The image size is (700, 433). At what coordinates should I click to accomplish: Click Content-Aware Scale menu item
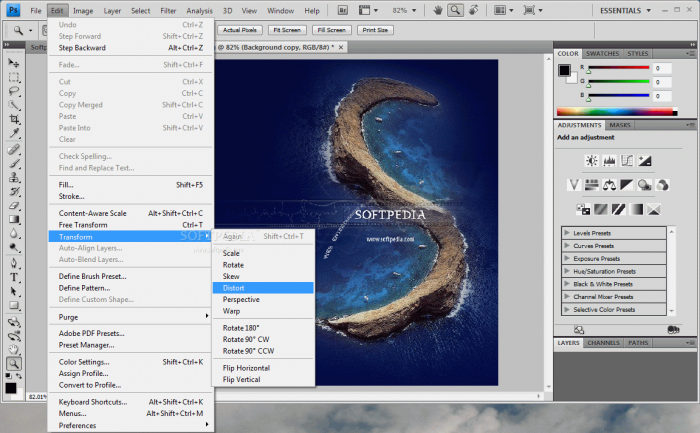pos(130,213)
